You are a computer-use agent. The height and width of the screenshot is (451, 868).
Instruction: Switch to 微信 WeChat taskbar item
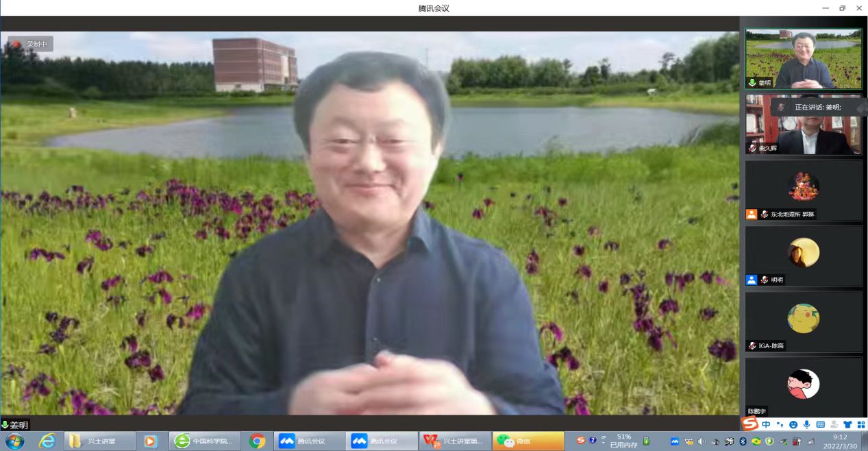point(528,441)
